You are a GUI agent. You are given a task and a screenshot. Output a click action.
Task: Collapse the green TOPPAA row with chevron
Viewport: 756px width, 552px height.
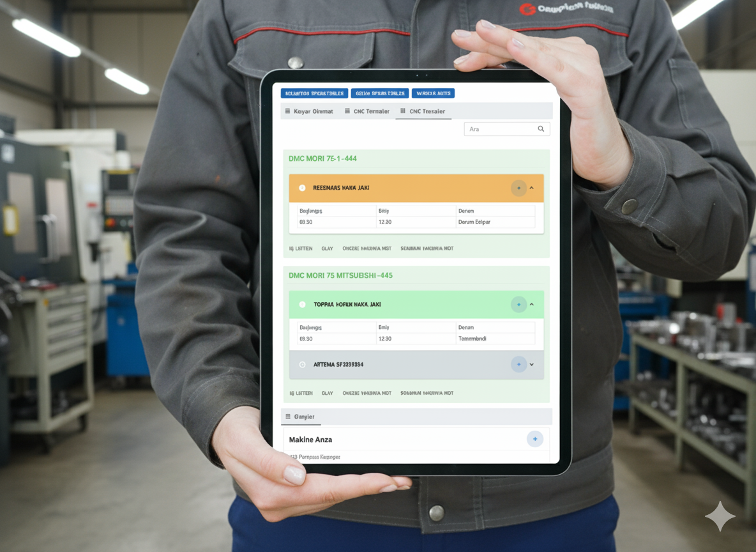click(x=532, y=305)
